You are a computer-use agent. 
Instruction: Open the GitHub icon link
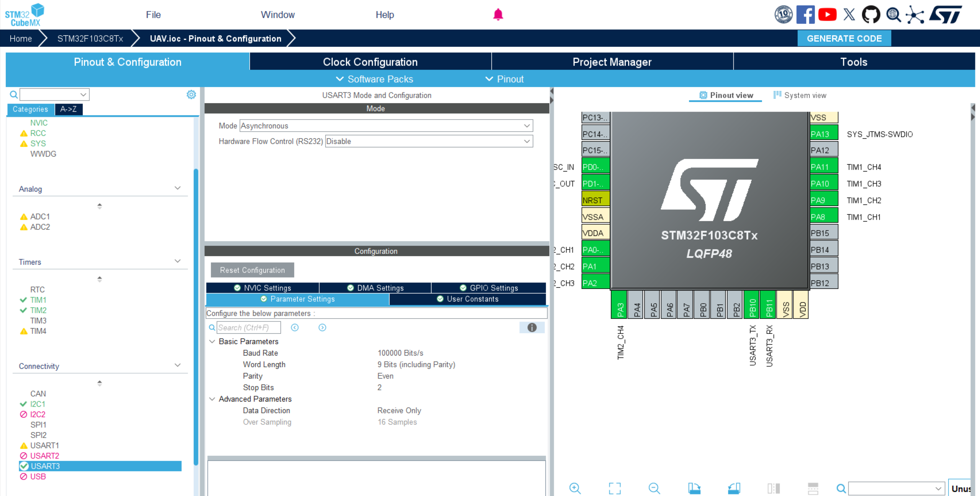tap(871, 15)
